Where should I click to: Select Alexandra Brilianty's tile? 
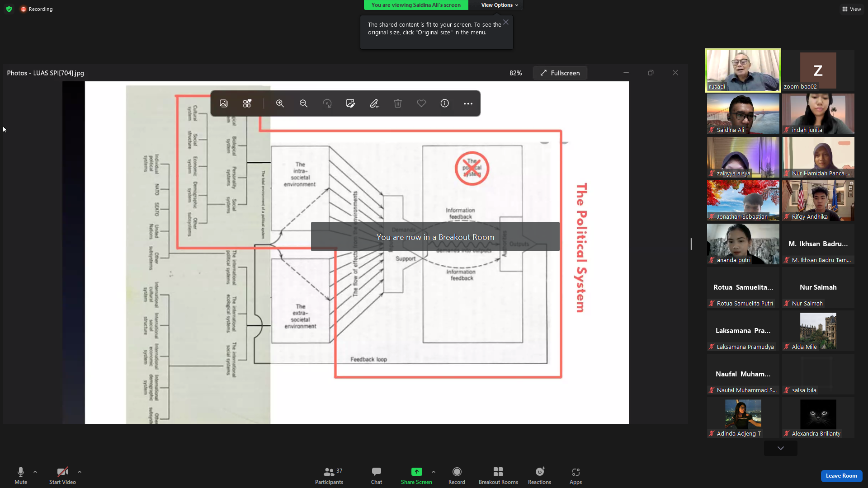click(x=818, y=418)
